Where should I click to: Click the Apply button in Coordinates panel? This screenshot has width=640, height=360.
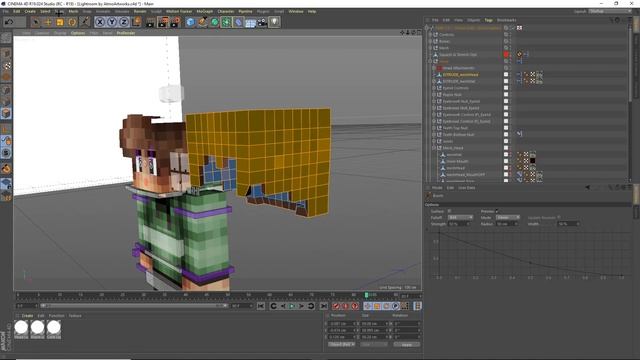tap(407, 344)
